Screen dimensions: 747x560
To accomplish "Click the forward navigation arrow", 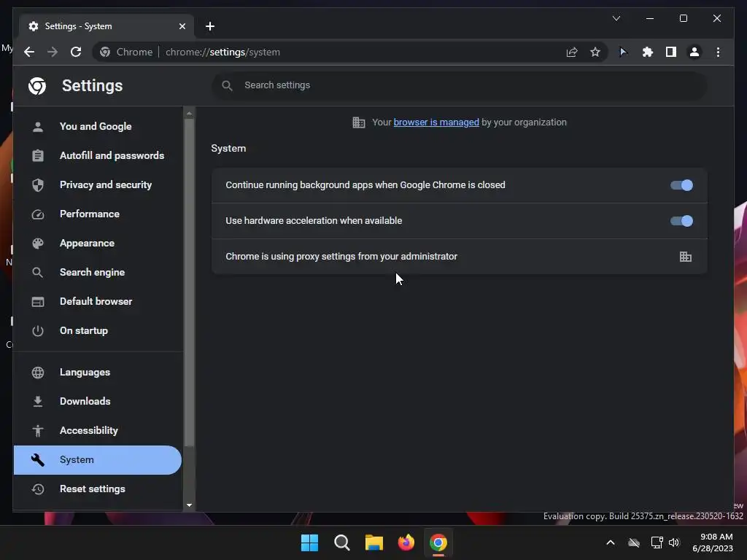I will point(53,52).
